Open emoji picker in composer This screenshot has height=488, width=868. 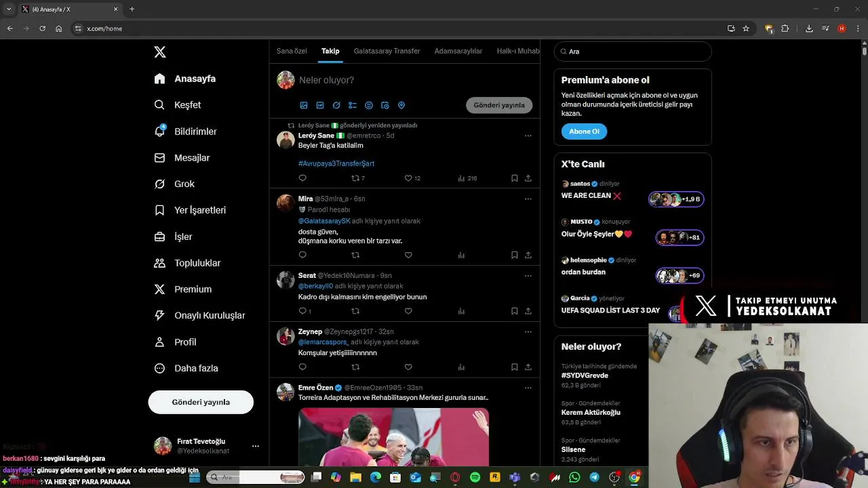point(369,106)
